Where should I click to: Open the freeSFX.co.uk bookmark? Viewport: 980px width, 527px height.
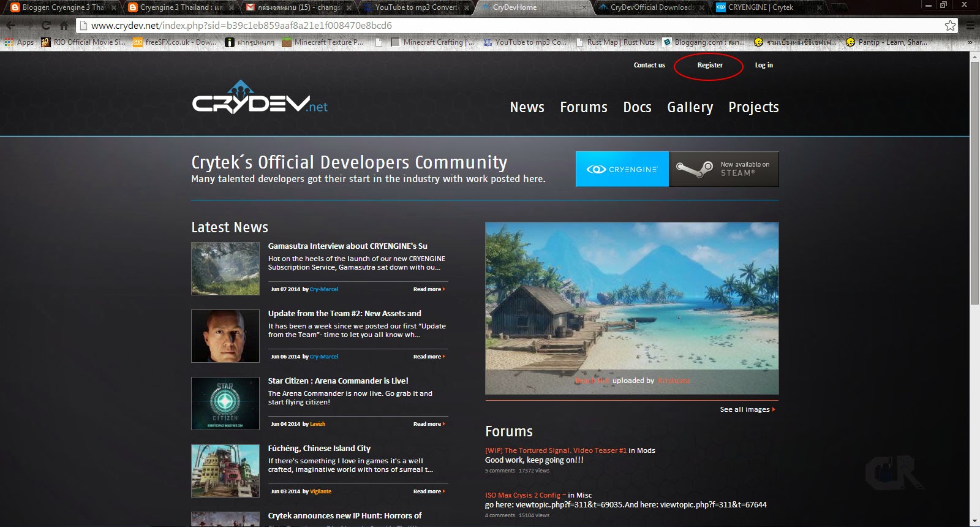tap(175, 42)
